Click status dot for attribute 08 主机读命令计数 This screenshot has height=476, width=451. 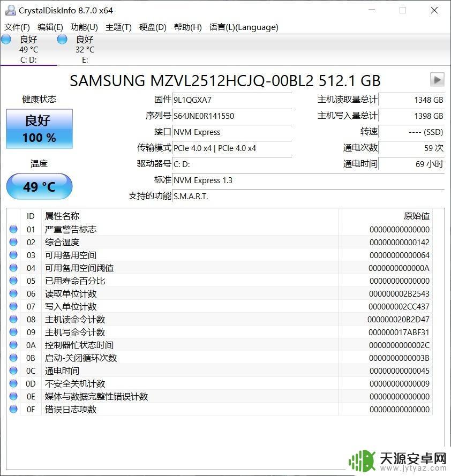[x=13, y=319]
